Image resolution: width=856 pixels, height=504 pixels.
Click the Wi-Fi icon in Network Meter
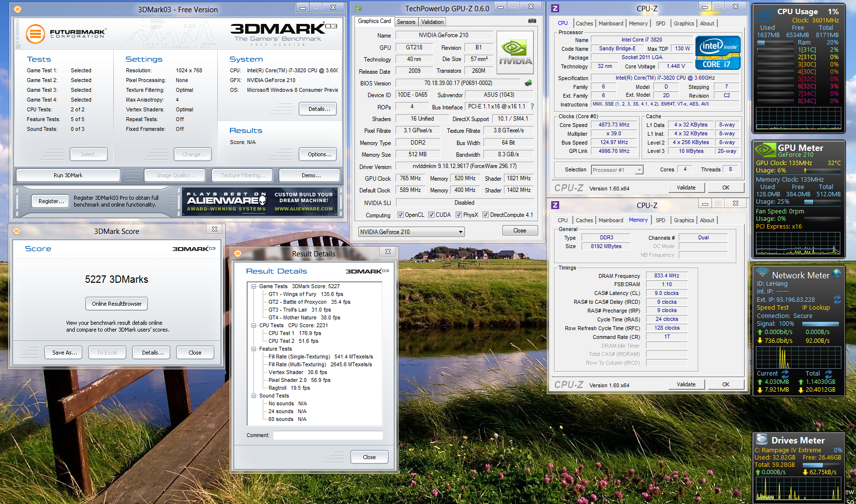(762, 273)
